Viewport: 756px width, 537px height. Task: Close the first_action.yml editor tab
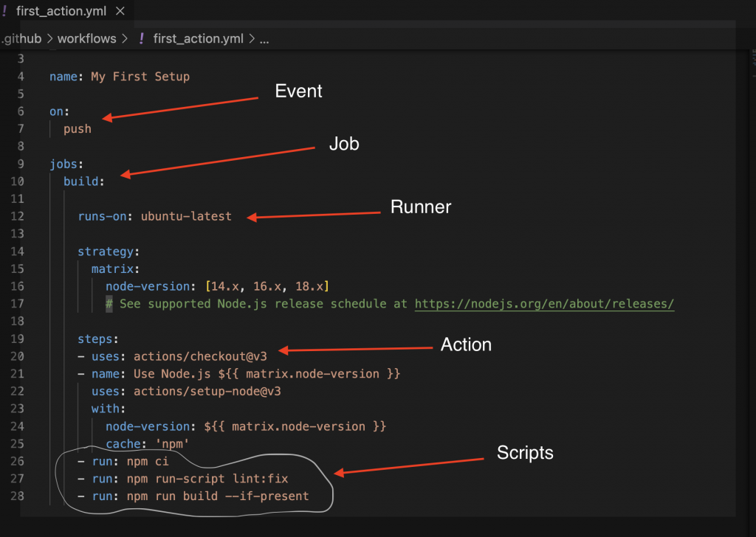coord(120,11)
